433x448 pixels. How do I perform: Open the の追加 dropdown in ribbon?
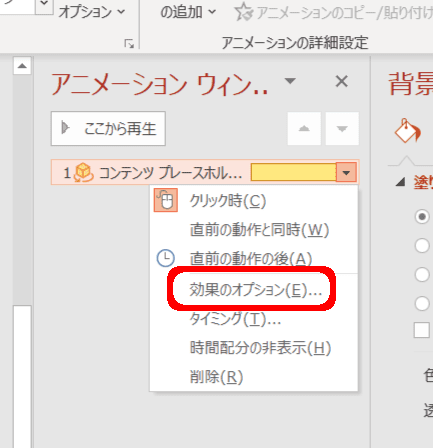pyautogui.click(x=188, y=12)
